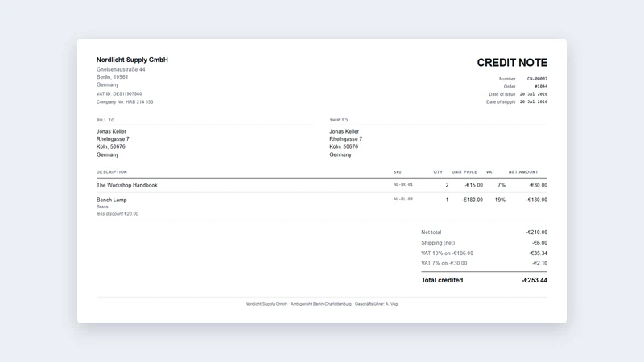Click the "Total credited" label
Viewport: 644px width, 362px height.
(442, 280)
